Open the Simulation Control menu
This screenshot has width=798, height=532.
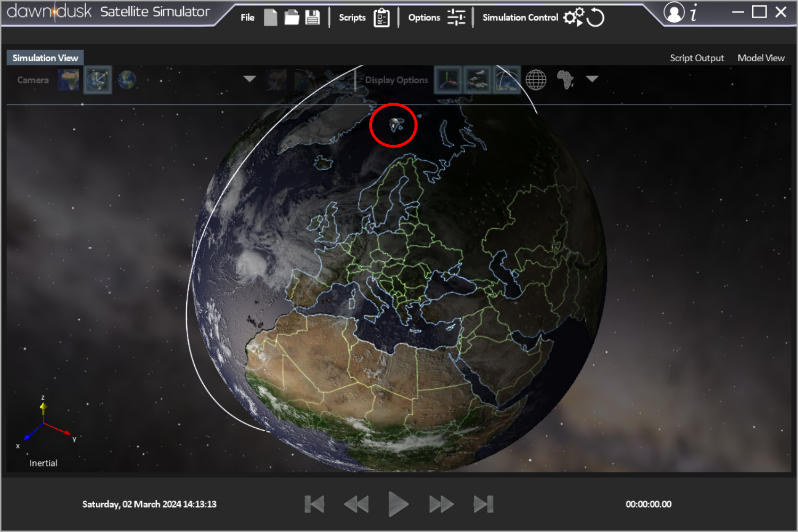coord(520,18)
